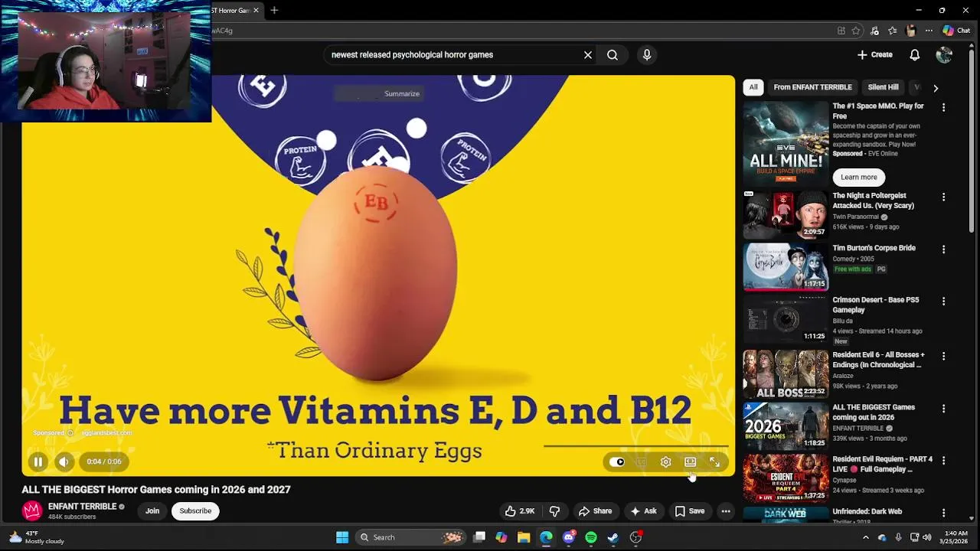The width and height of the screenshot is (980, 551).
Task: Open the weather widget showing 43°F
Action: click(x=37, y=537)
